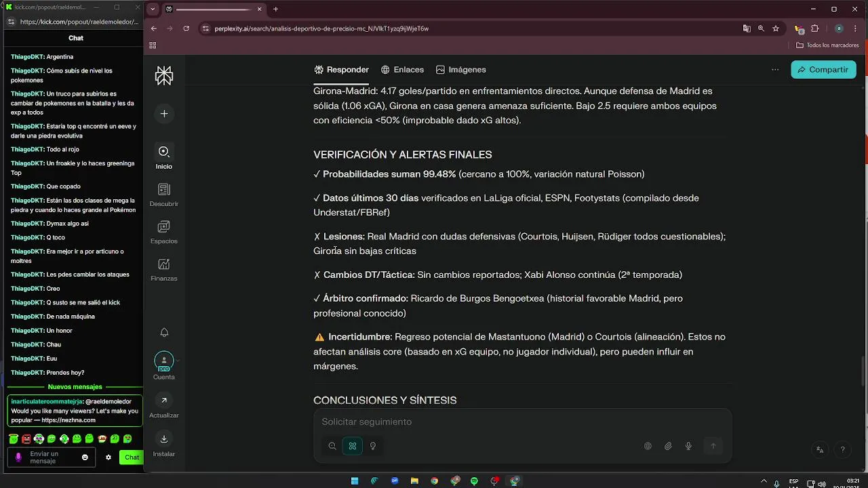Select the red angry emote in Kick chat
Viewport: 868px width, 488px height.
click(26, 439)
